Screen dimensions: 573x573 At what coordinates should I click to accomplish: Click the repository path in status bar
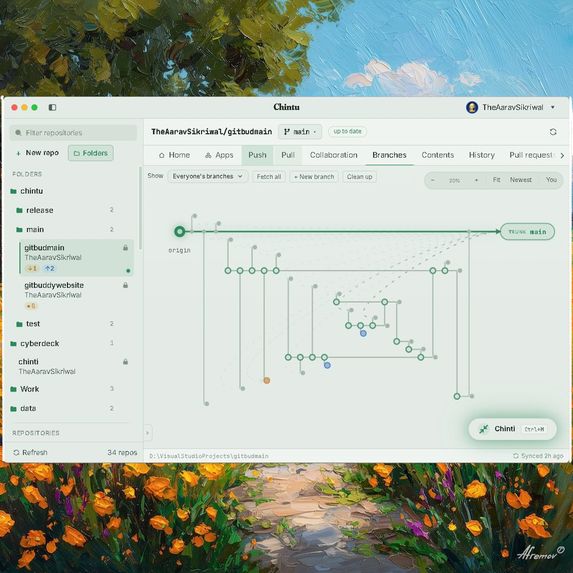click(x=209, y=456)
